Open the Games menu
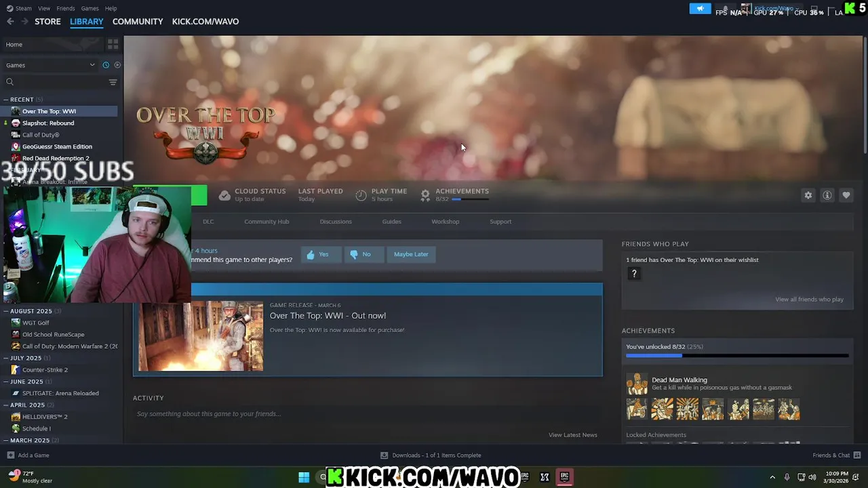The height and width of the screenshot is (488, 868). [90, 8]
